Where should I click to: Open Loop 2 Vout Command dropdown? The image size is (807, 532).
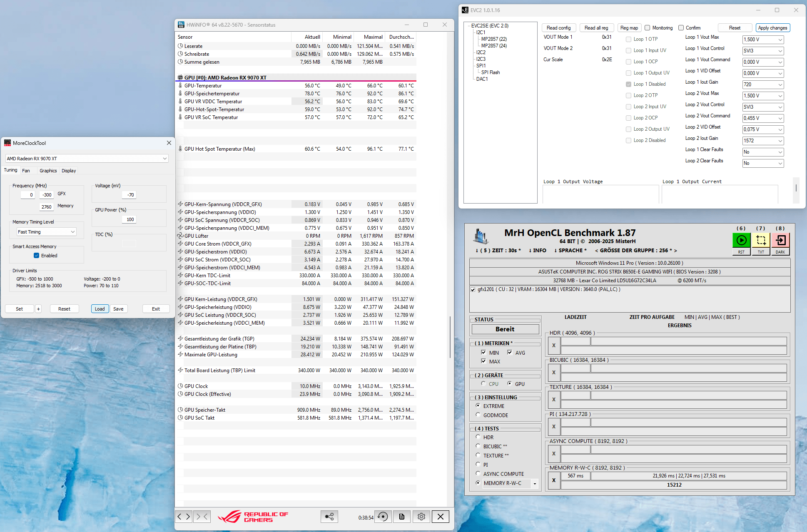coord(763,118)
